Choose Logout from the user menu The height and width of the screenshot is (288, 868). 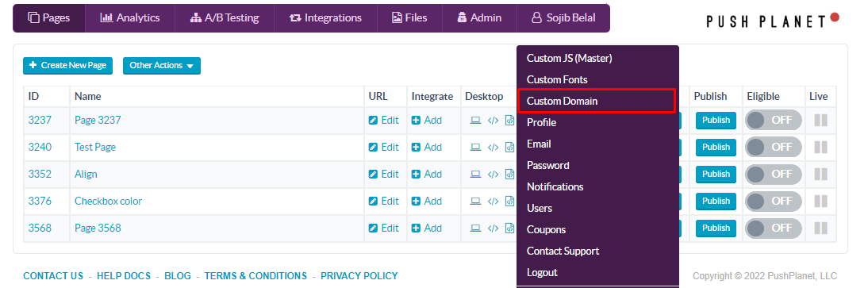(542, 272)
